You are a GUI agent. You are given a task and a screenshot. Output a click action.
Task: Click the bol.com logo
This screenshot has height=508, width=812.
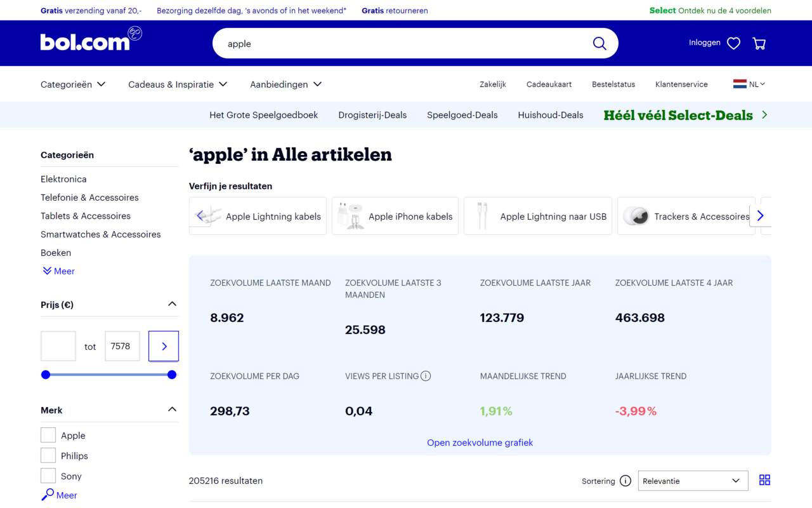(x=91, y=39)
